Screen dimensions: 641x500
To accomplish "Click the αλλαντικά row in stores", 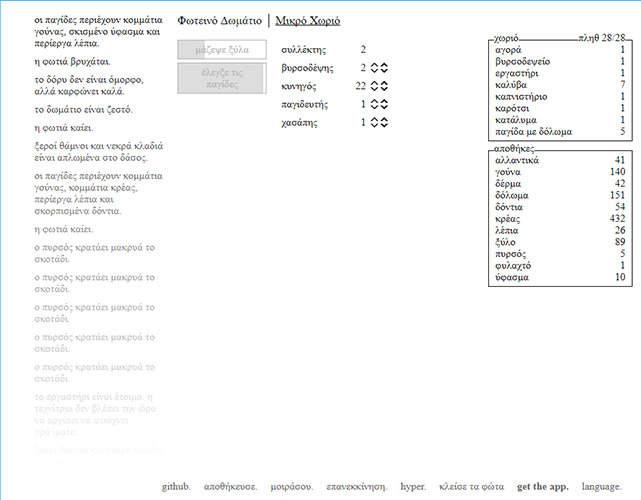I will pyautogui.click(x=560, y=160).
